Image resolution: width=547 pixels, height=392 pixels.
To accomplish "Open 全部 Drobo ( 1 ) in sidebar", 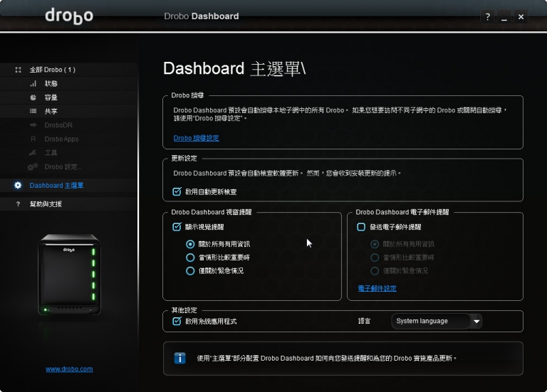I will point(68,70).
